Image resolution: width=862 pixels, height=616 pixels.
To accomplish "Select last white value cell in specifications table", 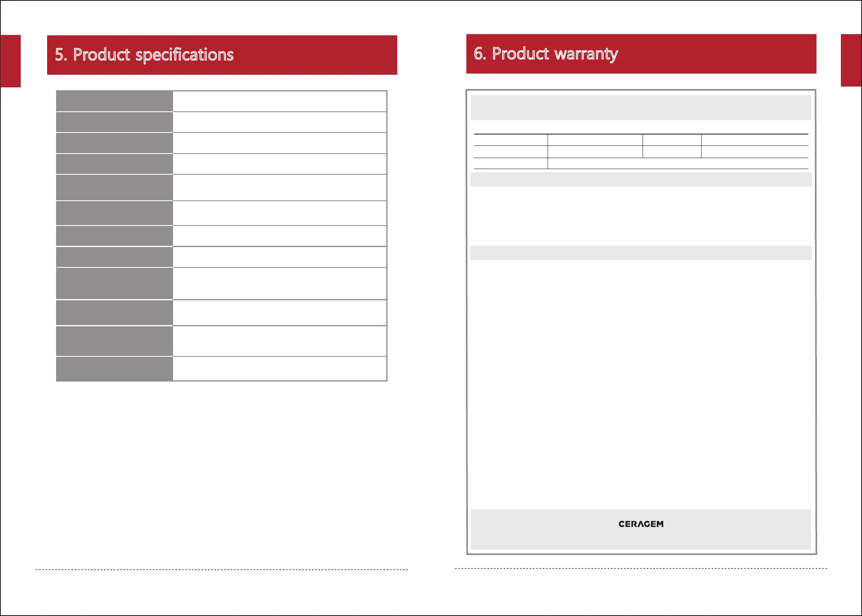I will [x=279, y=369].
